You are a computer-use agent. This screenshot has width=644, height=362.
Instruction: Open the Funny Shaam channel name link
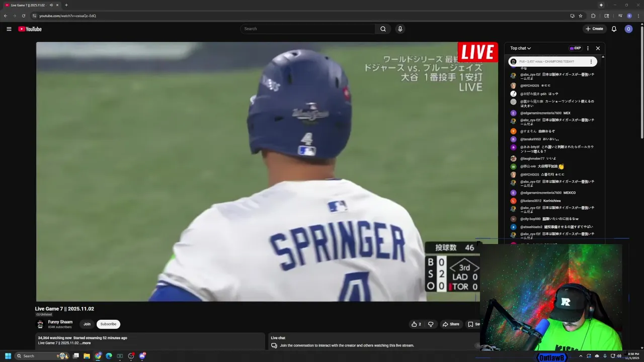click(60, 322)
